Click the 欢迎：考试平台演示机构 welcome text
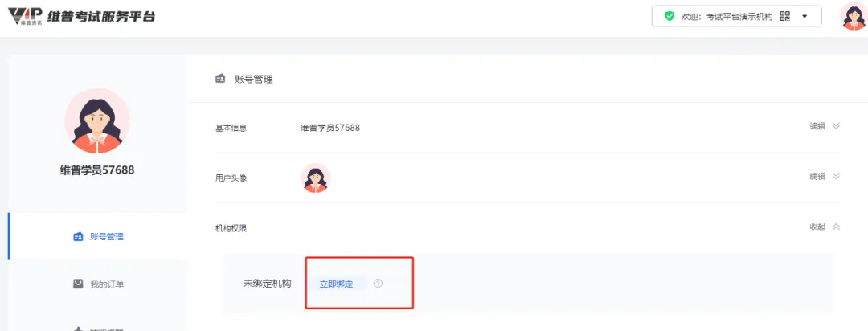Image resolution: width=868 pixels, height=331 pixels. click(x=727, y=17)
